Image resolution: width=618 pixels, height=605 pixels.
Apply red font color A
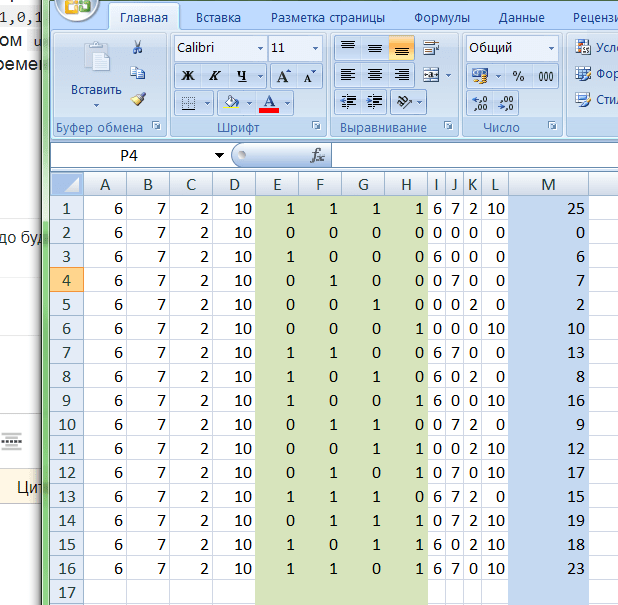tap(269, 103)
